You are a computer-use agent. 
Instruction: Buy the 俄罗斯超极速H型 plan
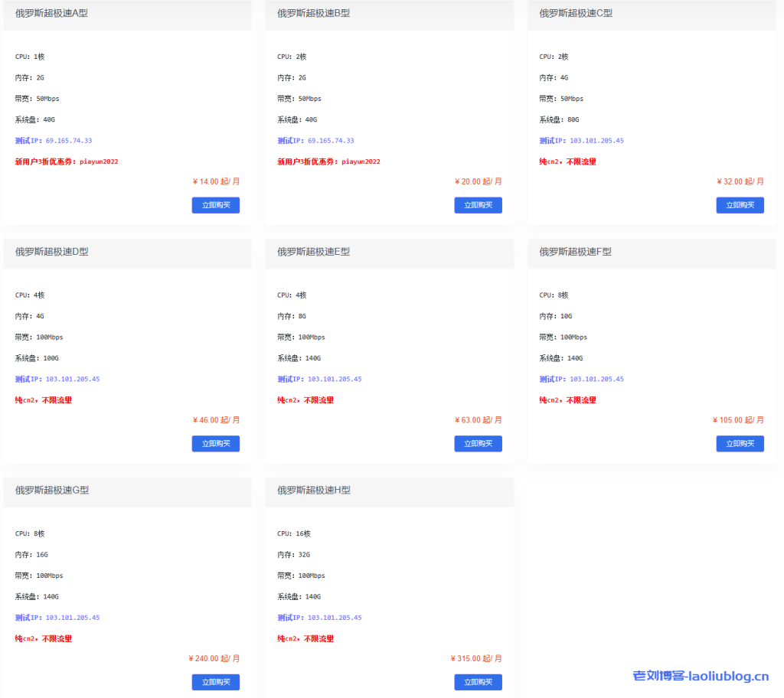[x=478, y=682]
